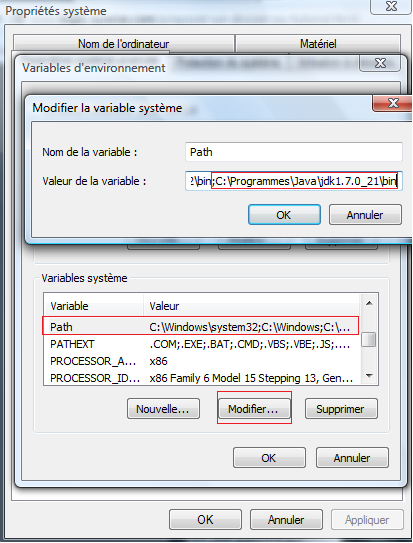Click Annuler in the Propriétés système window
413x543 pixels.
point(286,519)
